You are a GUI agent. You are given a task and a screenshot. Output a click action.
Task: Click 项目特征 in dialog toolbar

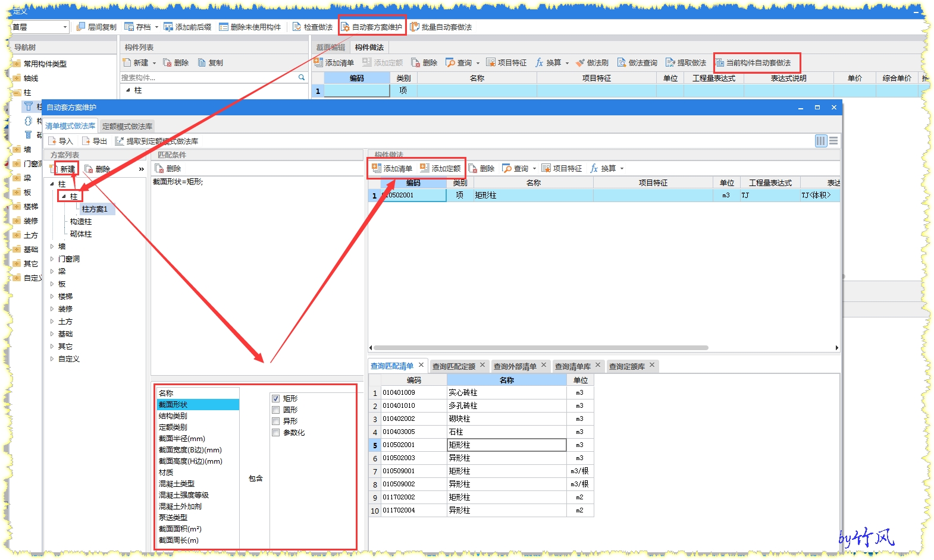coord(562,168)
